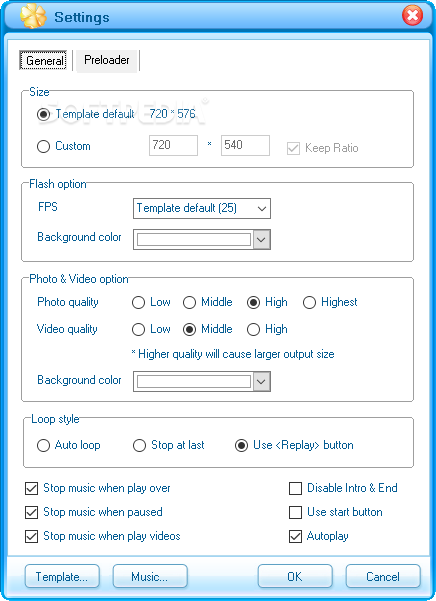Open the Music... button

coord(150,576)
